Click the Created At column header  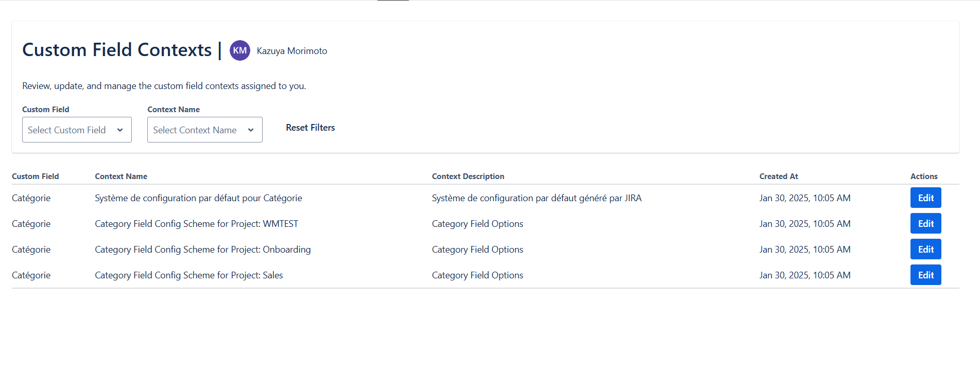(x=778, y=176)
